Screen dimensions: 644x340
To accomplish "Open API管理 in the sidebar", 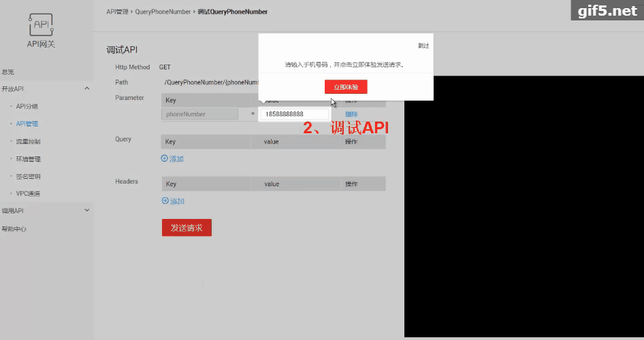I will pyautogui.click(x=27, y=124).
